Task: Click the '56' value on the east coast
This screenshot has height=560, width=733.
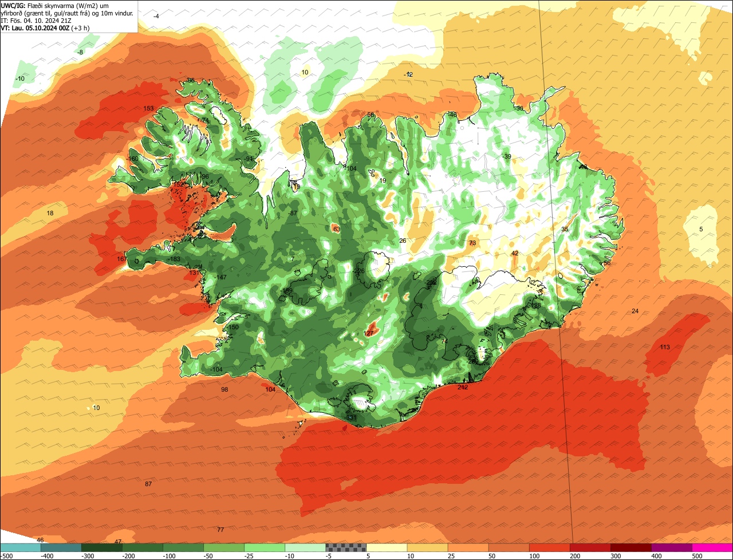Action: 607,263
